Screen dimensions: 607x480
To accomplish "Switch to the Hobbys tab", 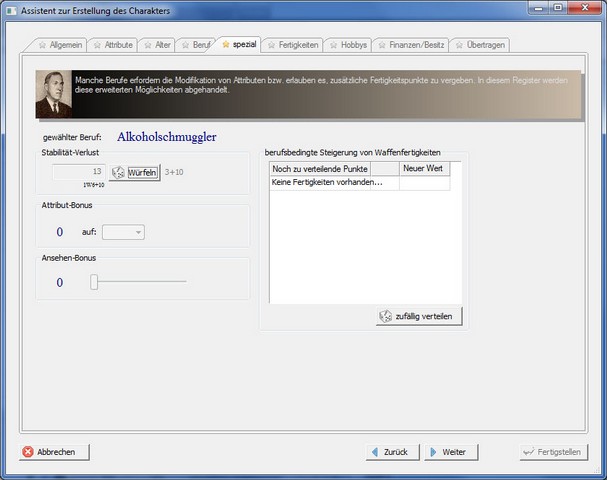I will [x=348, y=45].
